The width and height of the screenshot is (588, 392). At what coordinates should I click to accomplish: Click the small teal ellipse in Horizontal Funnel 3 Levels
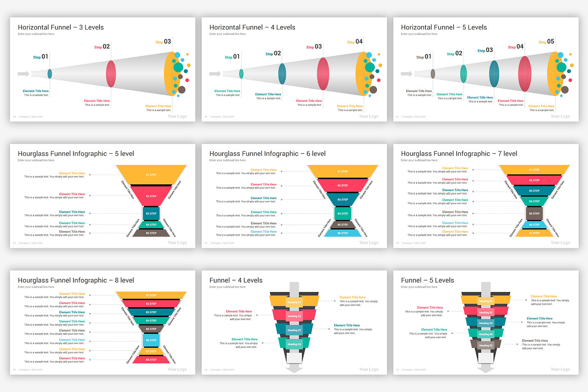pos(49,74)
